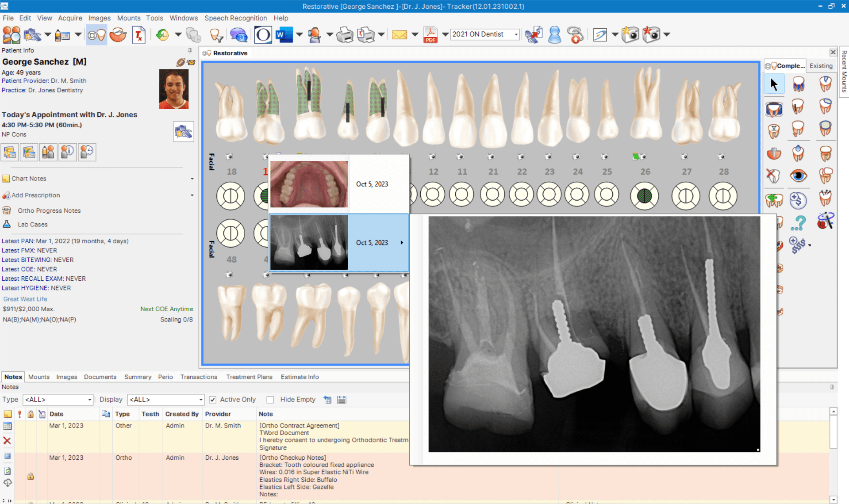The height and width of the screenshot is (504, 849).
Task: Click the link upload chain icon
Action: (576, 34)
